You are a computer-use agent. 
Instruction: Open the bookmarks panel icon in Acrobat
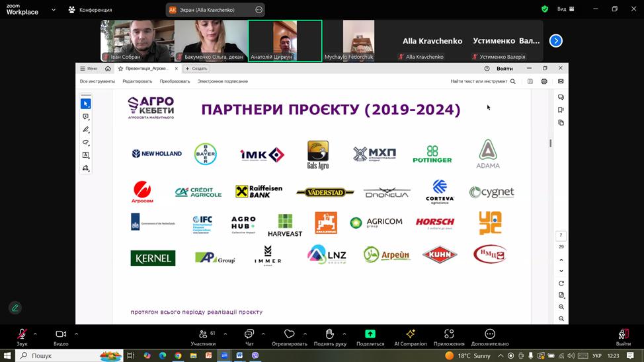(x=561, y=110)
